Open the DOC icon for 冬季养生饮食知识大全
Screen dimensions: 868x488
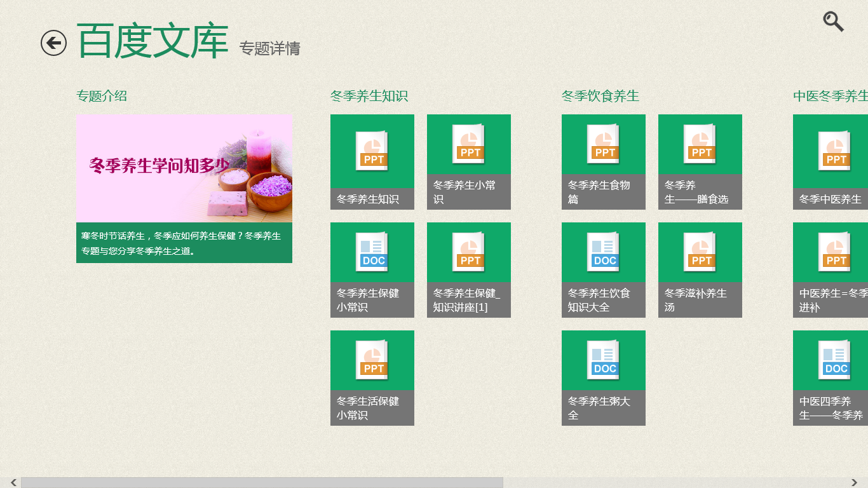pyautogui.click(x=604, y=252)
